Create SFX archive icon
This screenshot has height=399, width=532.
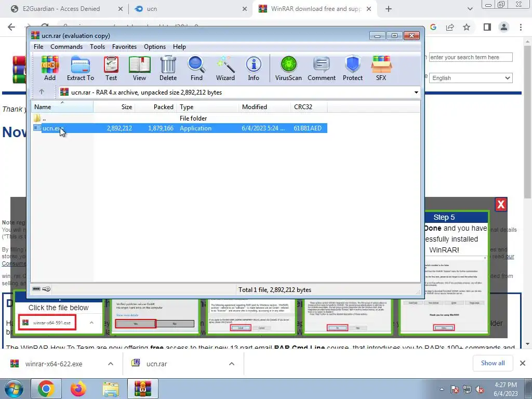381,69
